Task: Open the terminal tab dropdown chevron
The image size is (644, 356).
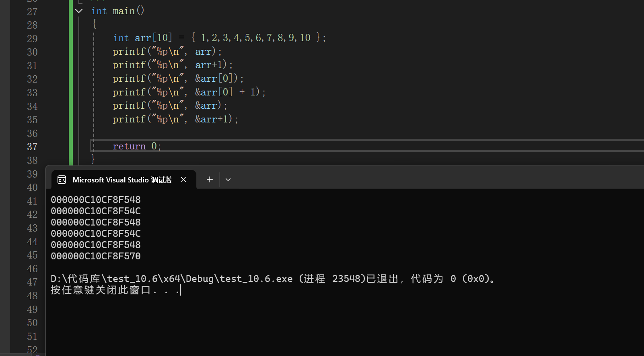Action: [x=228, y=180]
